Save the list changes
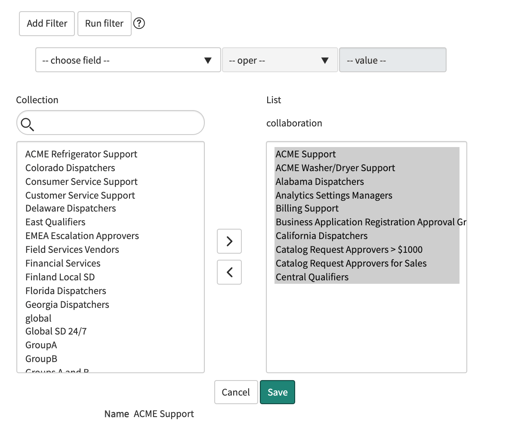 click(x=277, y=392)
